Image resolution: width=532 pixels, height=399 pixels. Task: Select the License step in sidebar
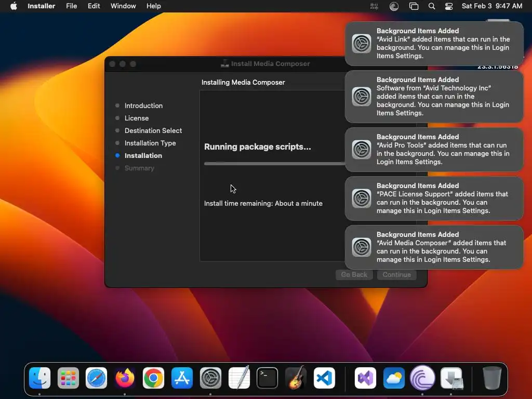[137, 118]
